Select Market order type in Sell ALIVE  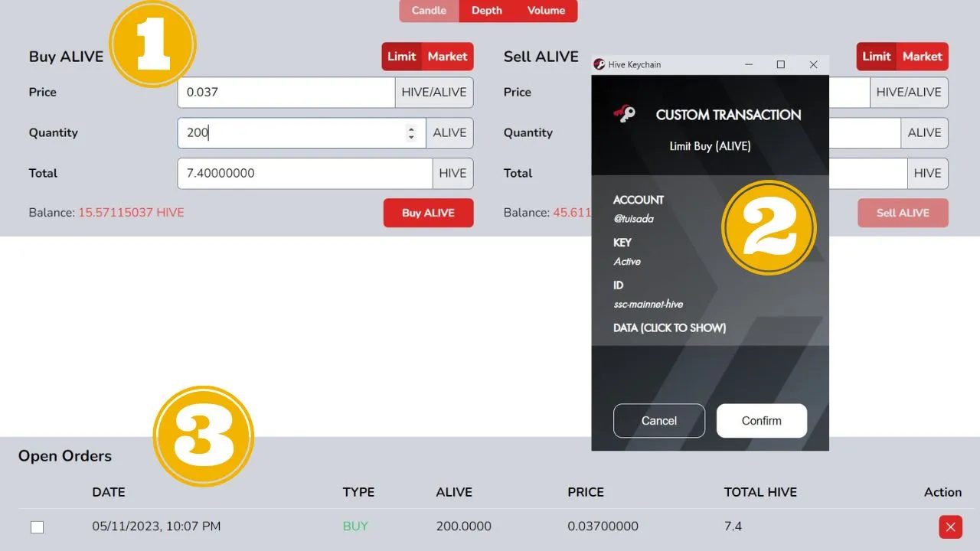point(922,57)
